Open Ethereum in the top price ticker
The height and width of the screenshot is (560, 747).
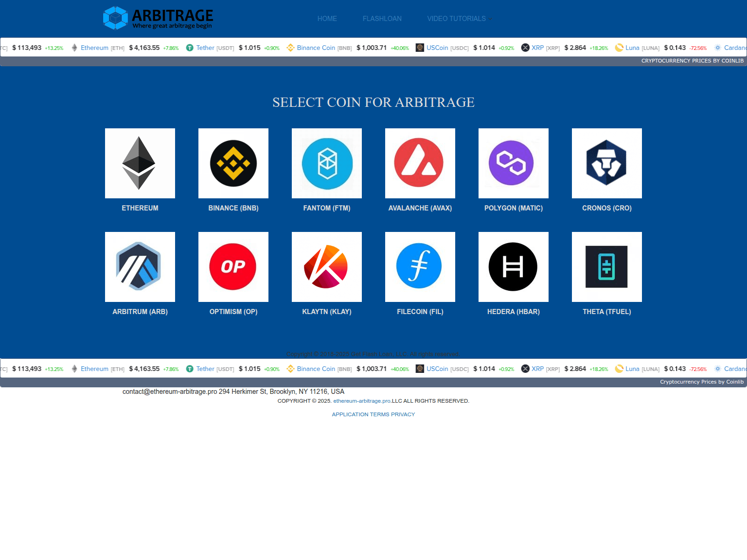click(x=94, y=48)
